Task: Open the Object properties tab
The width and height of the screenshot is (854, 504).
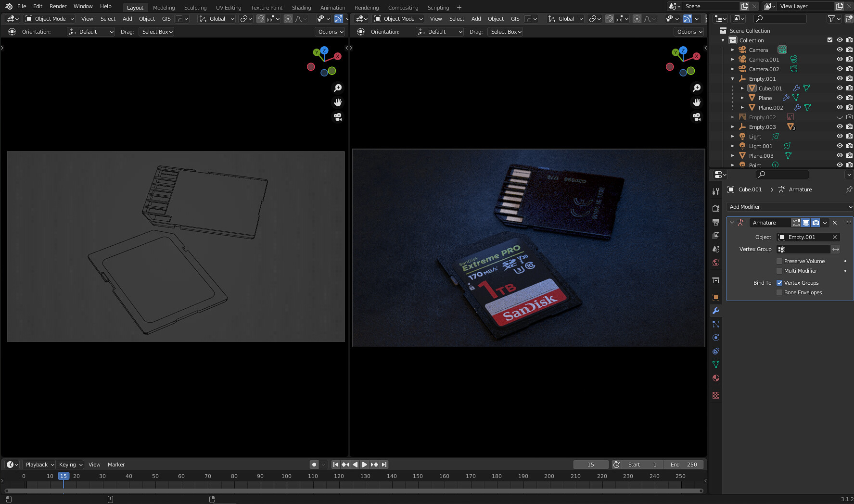Action: [x=716, y=297]
